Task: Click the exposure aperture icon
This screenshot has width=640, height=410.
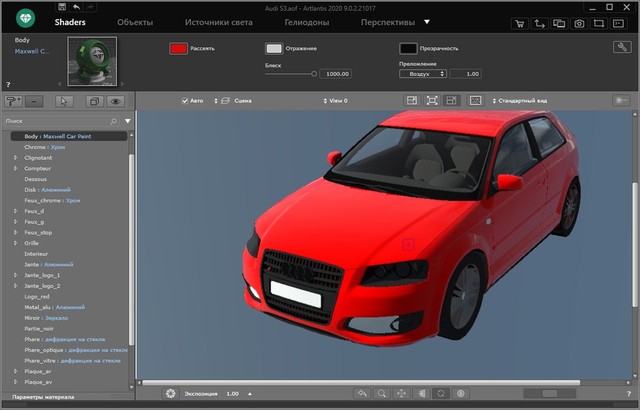Action: click(x=171, y=394)
